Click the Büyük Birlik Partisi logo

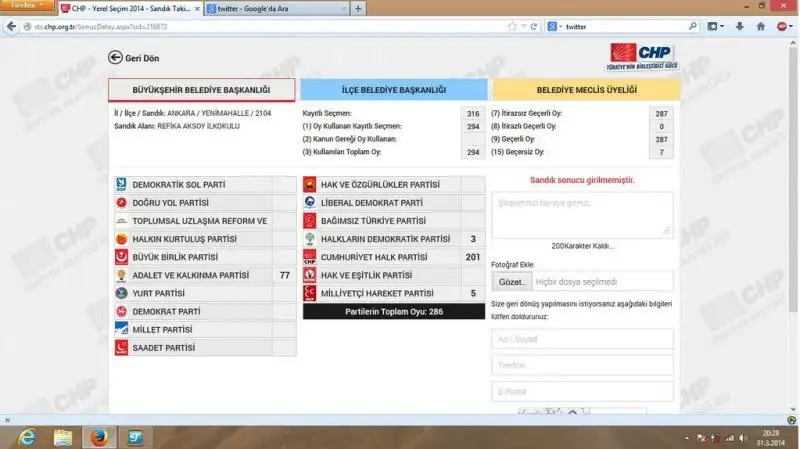(121, 257)
